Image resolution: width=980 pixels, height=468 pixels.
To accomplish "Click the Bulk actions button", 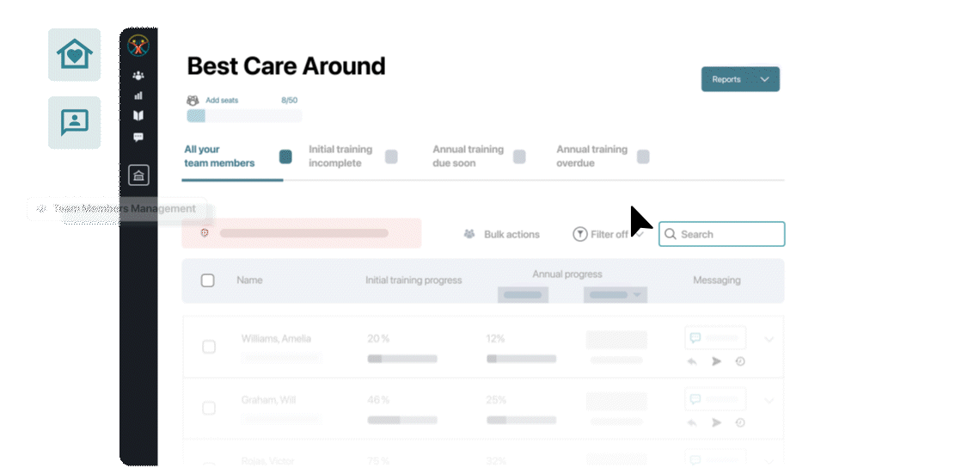I will pyautogui.click(x=502, y=234).
